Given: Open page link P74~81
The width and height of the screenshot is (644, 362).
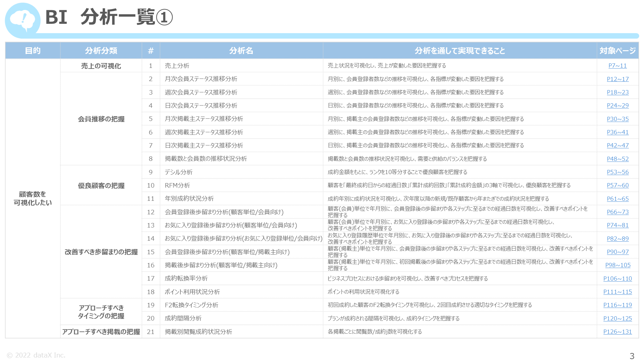Looking at the screenshot, I should point(618,225).
